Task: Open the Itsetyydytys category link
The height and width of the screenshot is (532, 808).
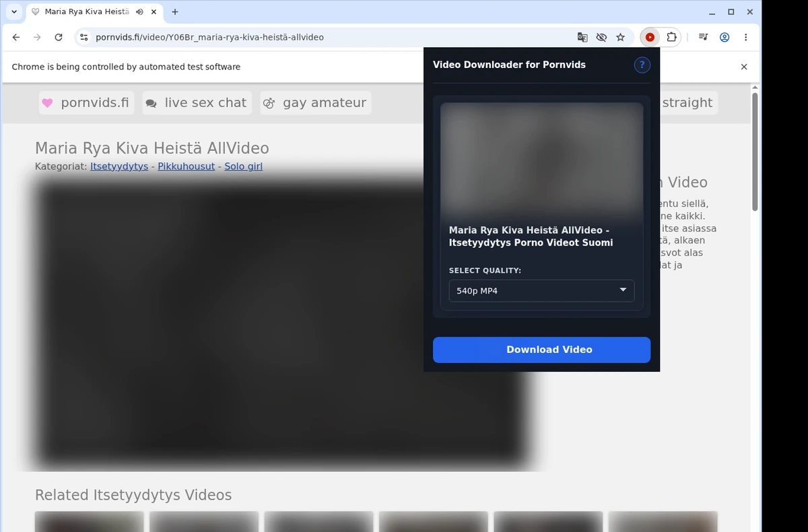Action: click(119, 166)
